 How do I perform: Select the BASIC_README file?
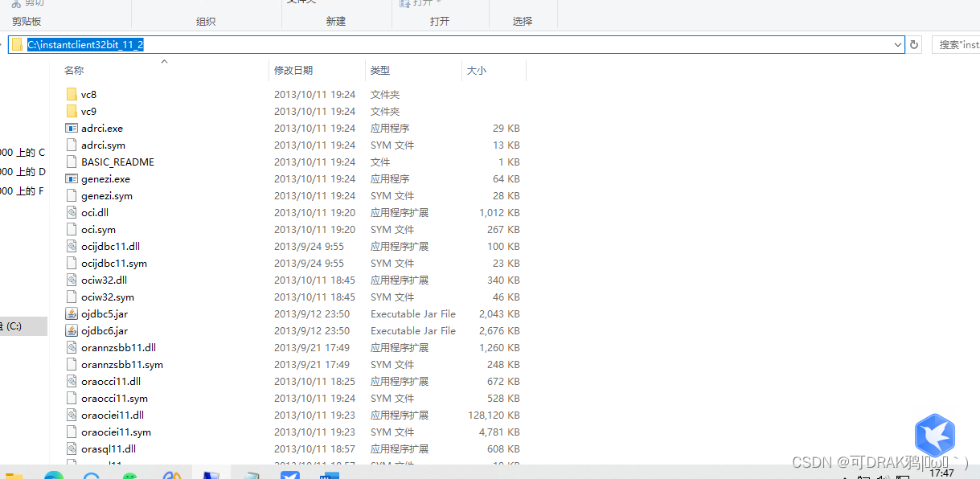pyautogui.click(x=116, y=162)
